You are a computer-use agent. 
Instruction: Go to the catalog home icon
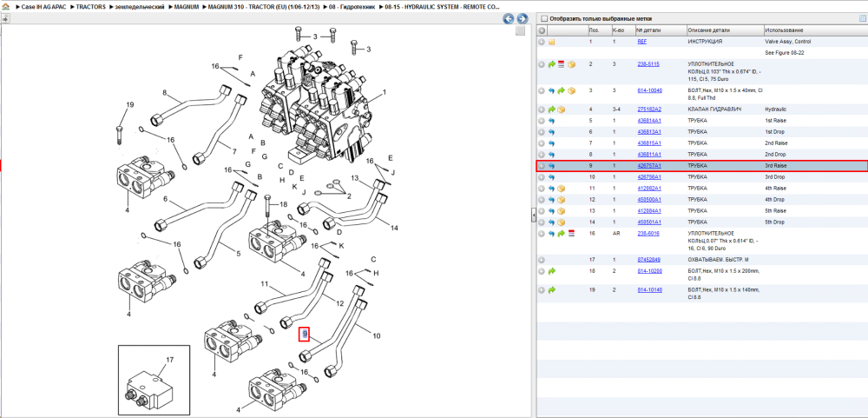[x=6, y=7]
